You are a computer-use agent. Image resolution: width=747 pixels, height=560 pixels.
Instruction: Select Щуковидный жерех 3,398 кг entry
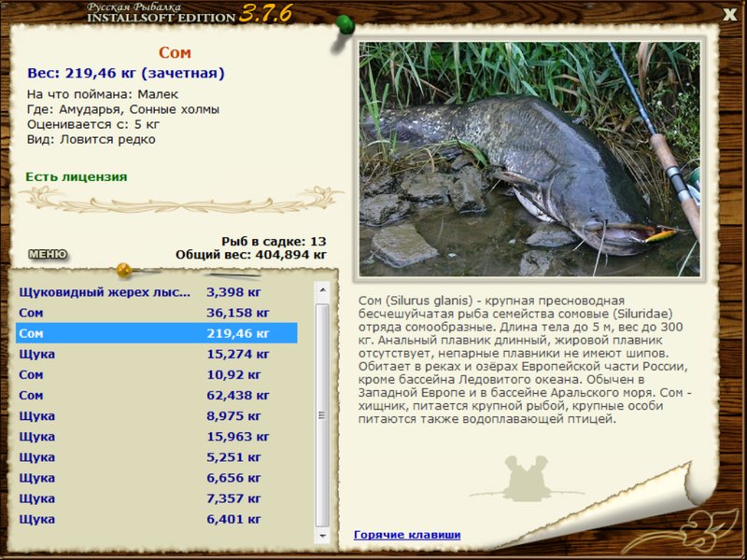pyautogui.click(x=156, y=292)
